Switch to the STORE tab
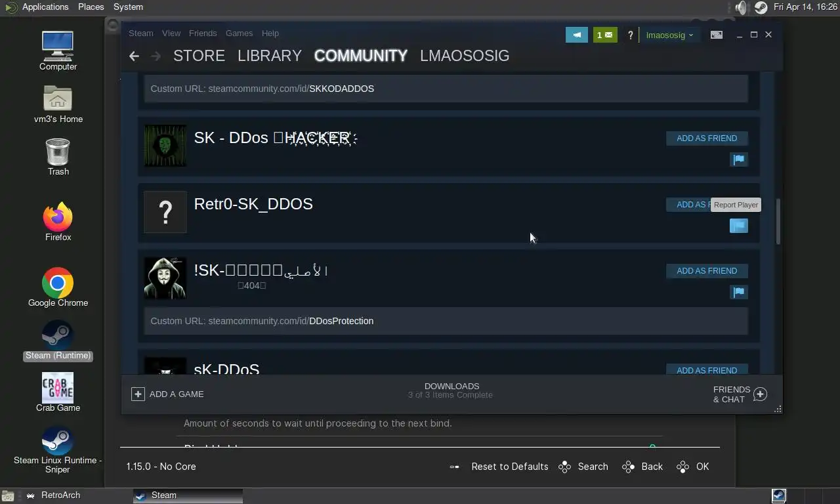 point(199,56)
